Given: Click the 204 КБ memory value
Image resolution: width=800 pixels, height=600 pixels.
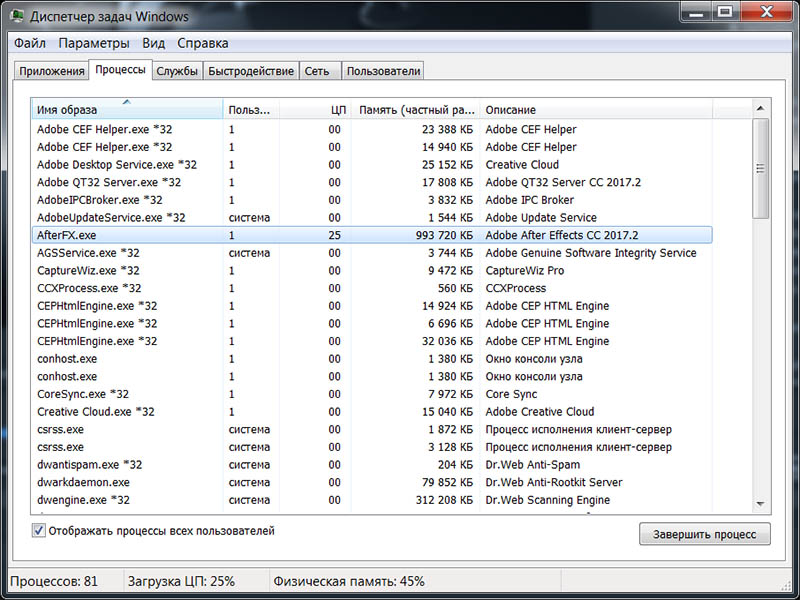Looking at the screenshot, I should (x=455, y=465).
